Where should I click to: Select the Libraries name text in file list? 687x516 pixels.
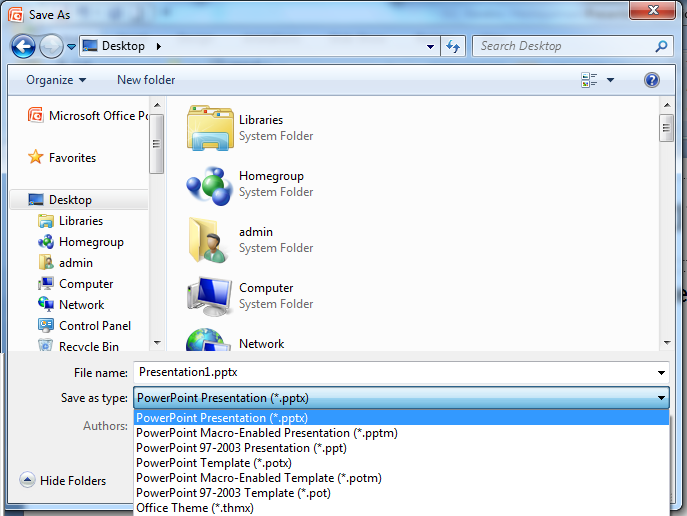coord(261,120)
